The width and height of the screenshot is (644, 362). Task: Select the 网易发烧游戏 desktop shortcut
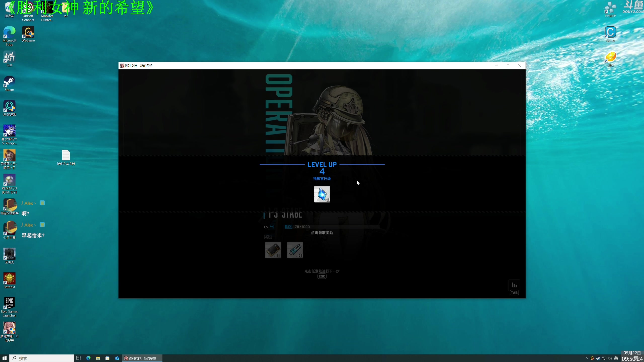coord(9,206)
